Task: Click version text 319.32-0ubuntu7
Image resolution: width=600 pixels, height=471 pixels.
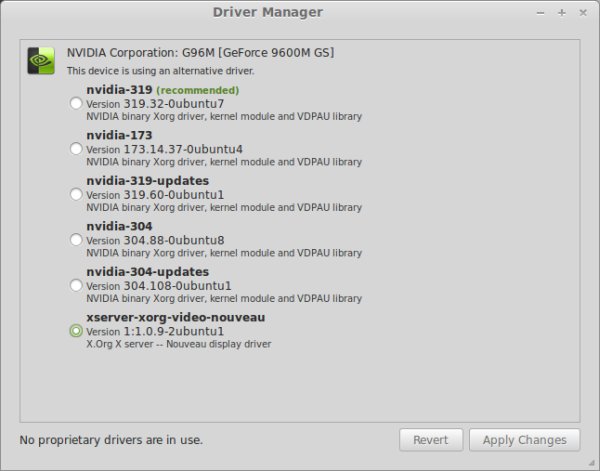Action: [x=174, y=104]
